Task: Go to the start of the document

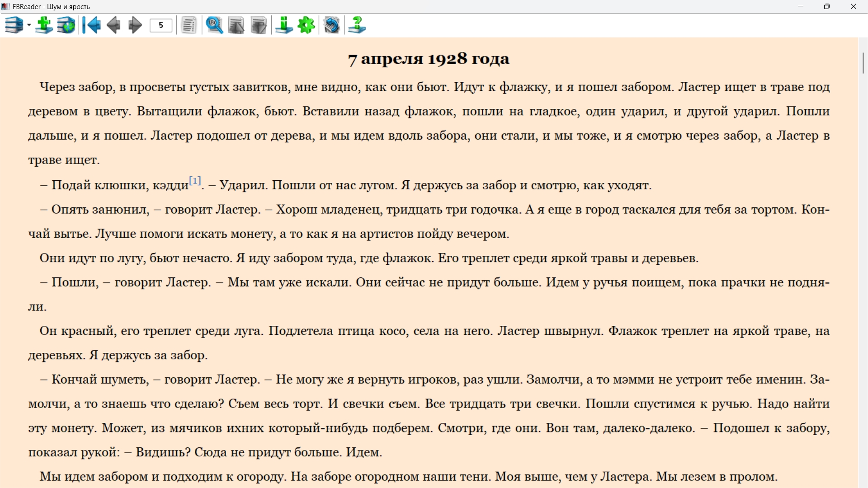Action: (x=92, y=25)
